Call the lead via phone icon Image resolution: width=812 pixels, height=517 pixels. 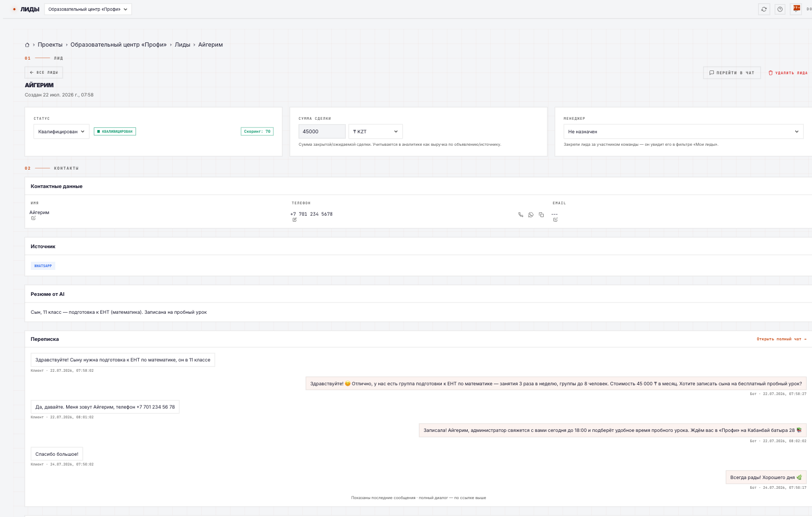[521, 215]
